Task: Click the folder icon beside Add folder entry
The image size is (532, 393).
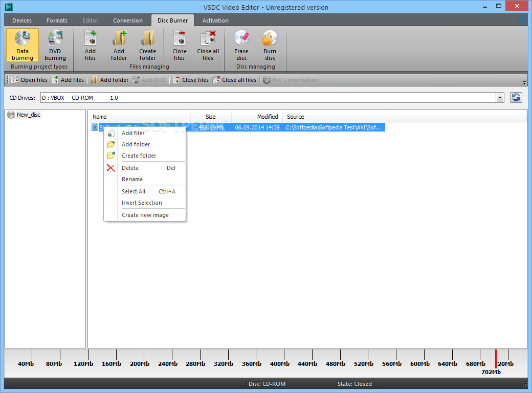Action: click(111, 144)
